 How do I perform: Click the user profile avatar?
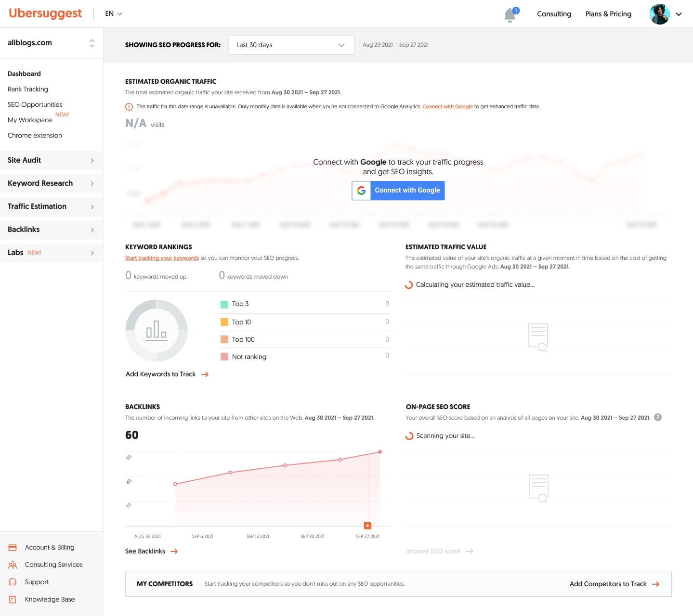pos(659,14)
